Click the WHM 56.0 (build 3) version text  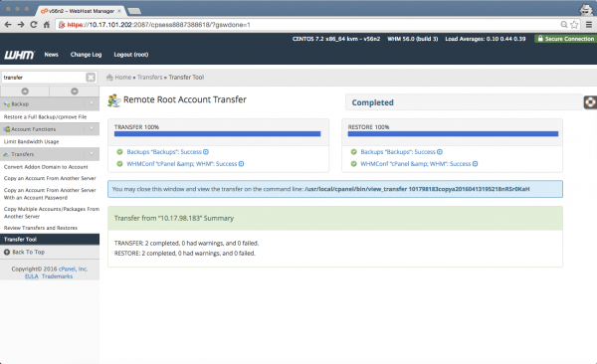[x=413, y=39]
